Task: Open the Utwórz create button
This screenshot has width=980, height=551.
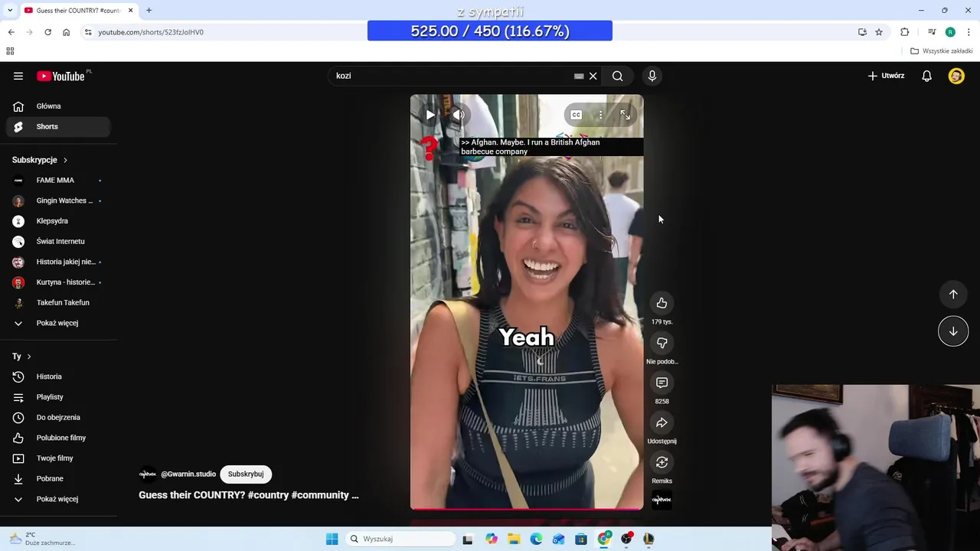Action: (x=886, y=76)
